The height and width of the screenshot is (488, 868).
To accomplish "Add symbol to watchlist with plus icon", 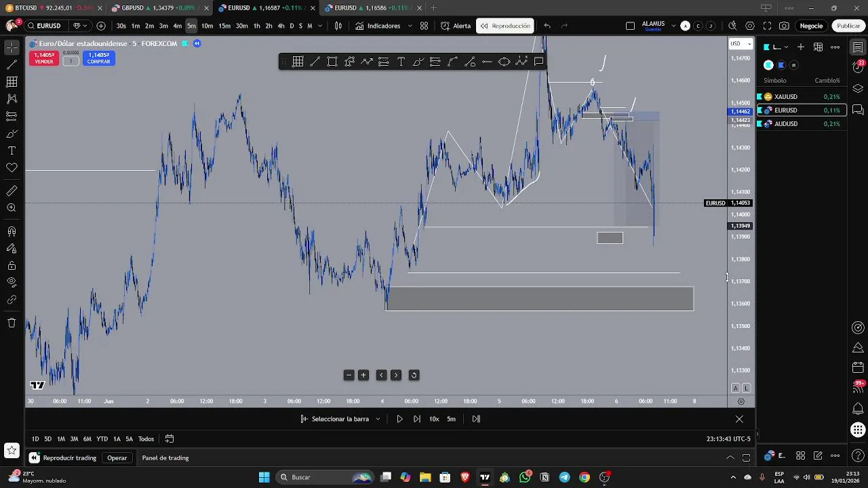I will coord(801,47).
